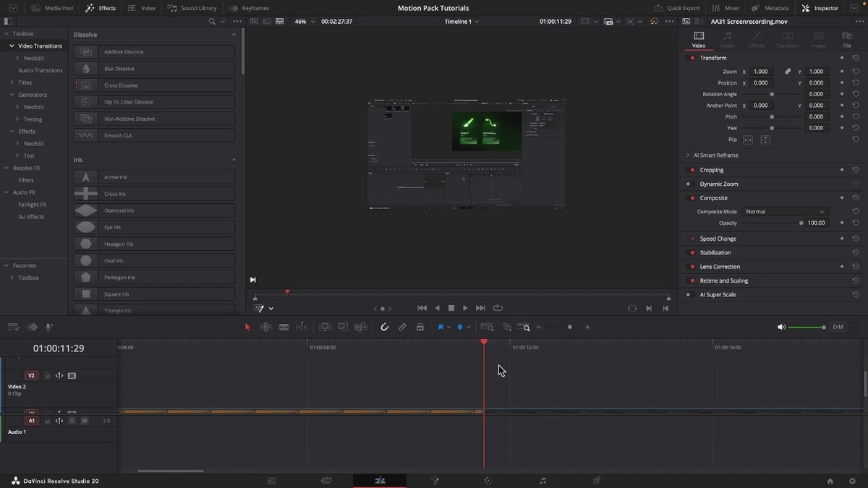Open the Sound Library tab
The image size is (868, 488).
tap(192, 8)
